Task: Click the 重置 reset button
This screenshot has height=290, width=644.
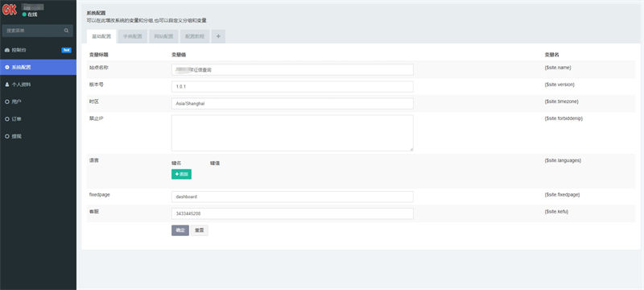Action: click(x=199, y=230)
